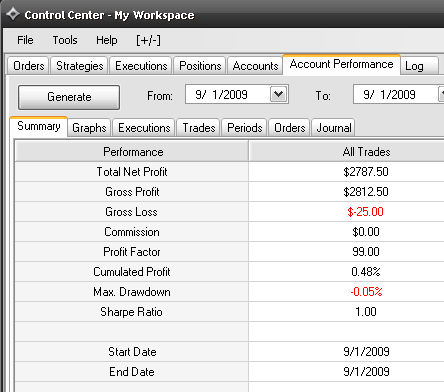Expand the To date dropdown
444x392 pixels.
[x=441, y=94]
